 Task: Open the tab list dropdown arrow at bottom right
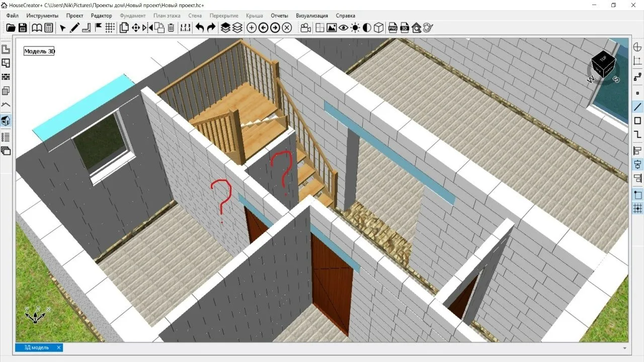pyautogui.click(x=625, y=348)
